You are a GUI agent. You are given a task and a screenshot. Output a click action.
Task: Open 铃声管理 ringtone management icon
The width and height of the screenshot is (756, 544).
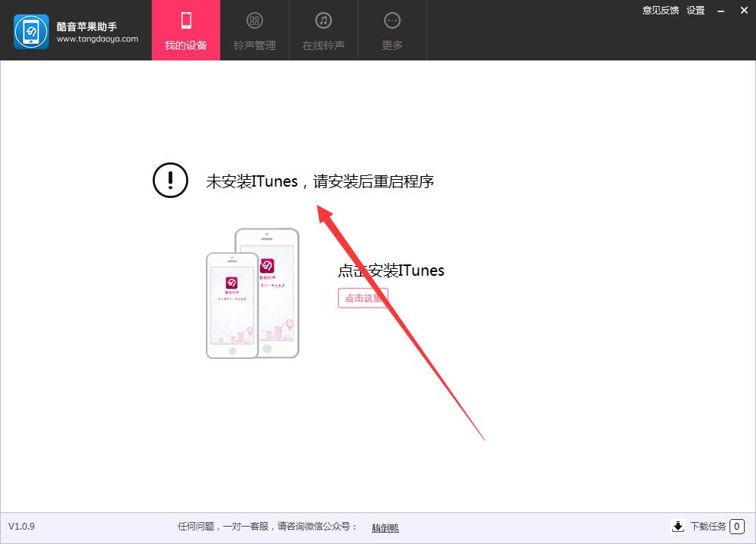(254, 20)
